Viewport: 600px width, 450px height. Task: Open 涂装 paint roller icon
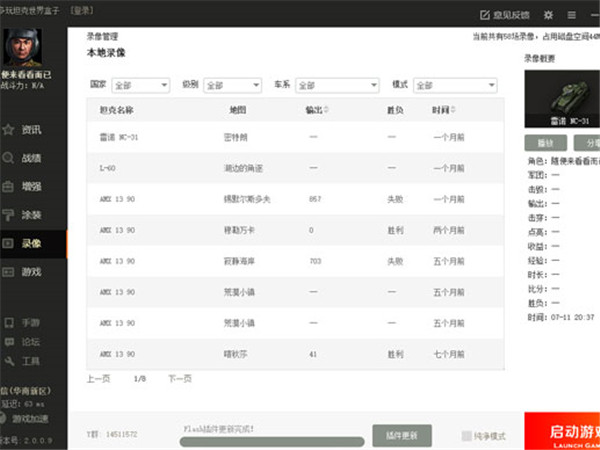tap(9, 214)
